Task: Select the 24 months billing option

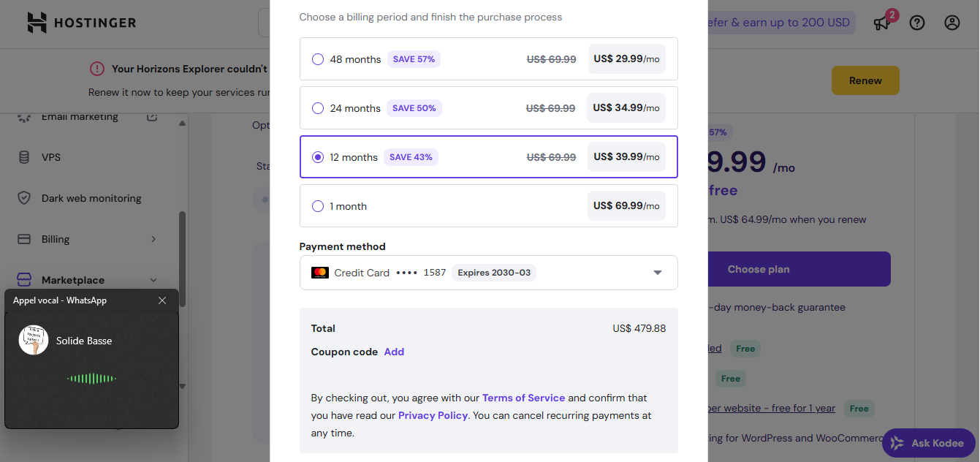Action: coord(488,108)
